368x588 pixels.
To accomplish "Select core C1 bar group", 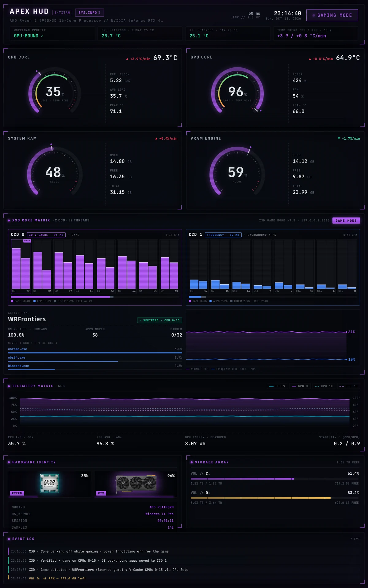I will (42, 266).
